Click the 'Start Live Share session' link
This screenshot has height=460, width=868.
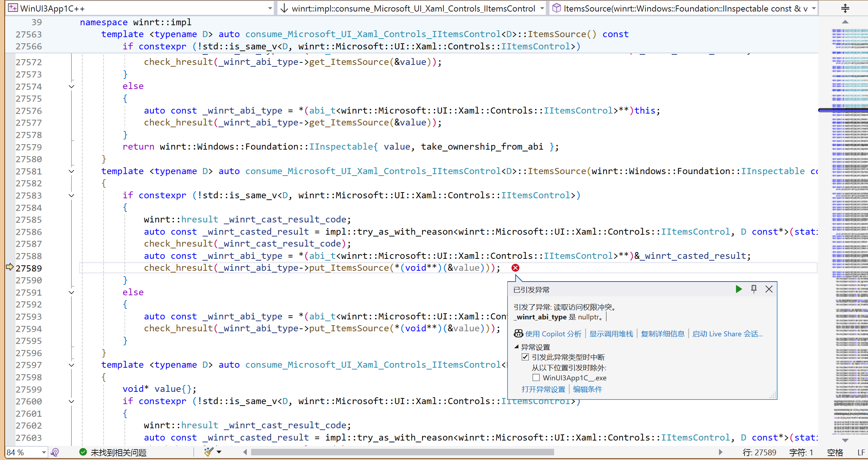point(727,334)
